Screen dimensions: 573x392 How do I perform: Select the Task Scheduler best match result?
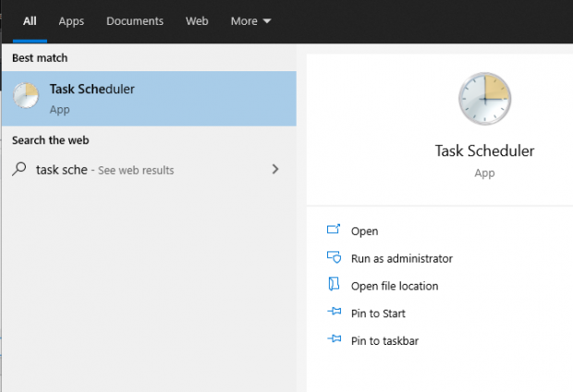[x=149, y=99]
